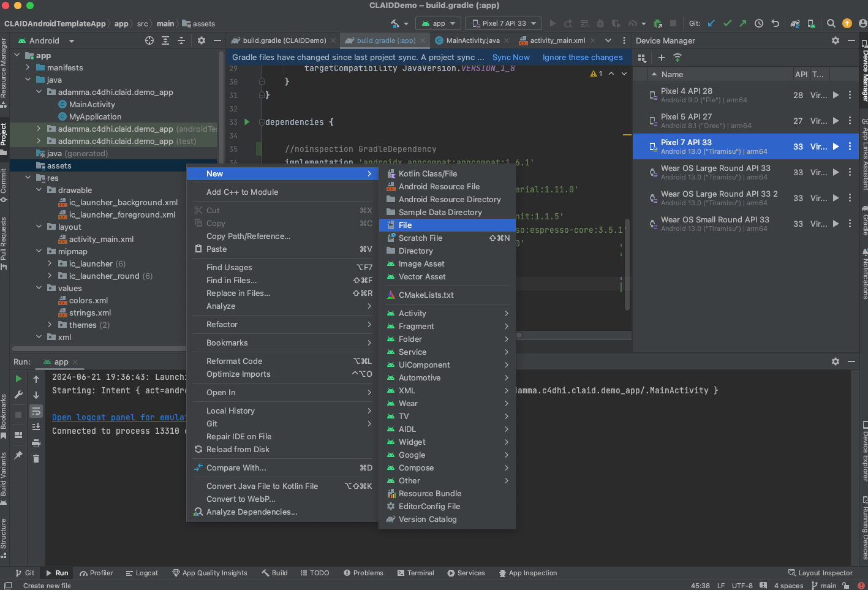Click Open logcat panel link
This screenshot has height=590, width=868.
pyautogui.click(x=119, y=417)
